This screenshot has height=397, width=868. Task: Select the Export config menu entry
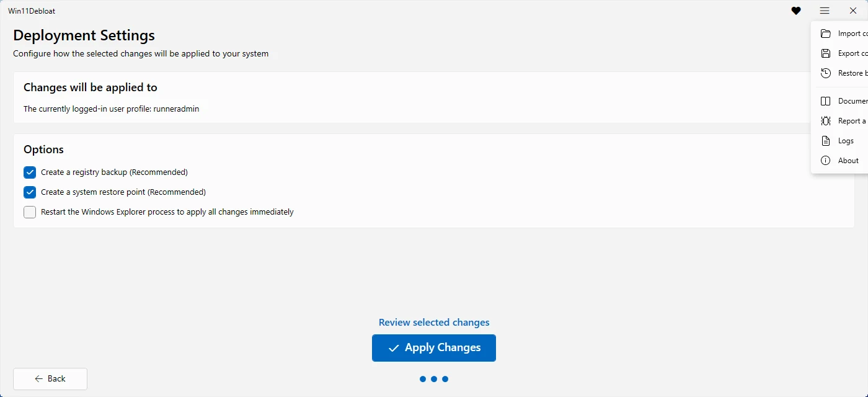tap(840, 53)
